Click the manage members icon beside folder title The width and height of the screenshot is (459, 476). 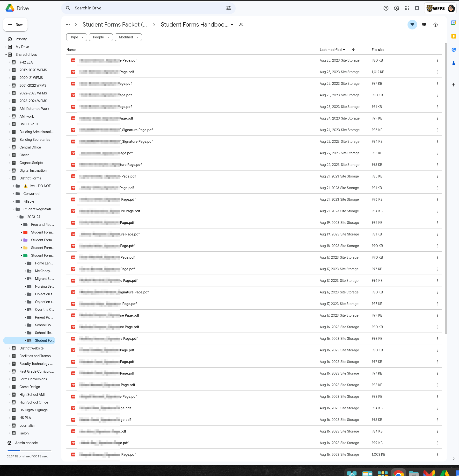[241, 25]
